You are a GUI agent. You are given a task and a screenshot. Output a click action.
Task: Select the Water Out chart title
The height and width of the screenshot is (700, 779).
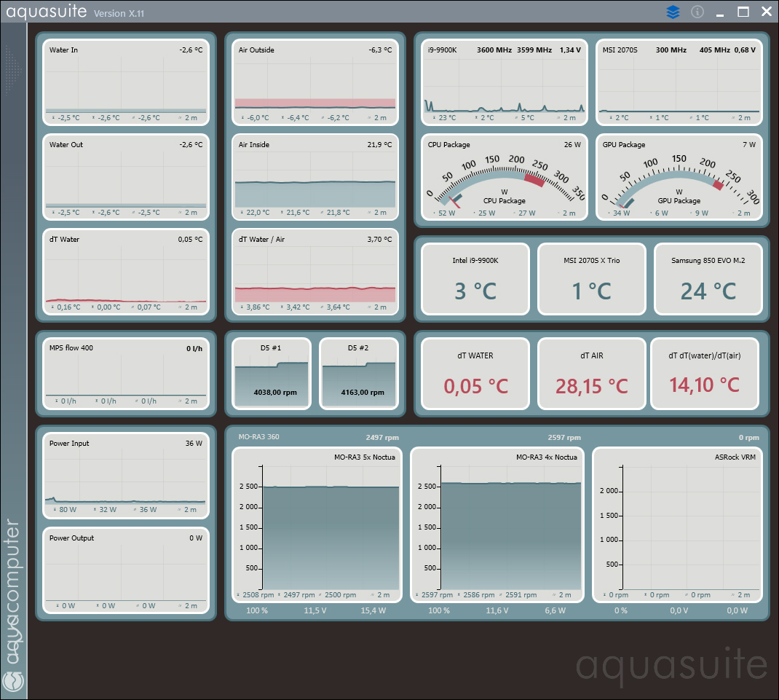pyautogui.click(x=66, y=145)
